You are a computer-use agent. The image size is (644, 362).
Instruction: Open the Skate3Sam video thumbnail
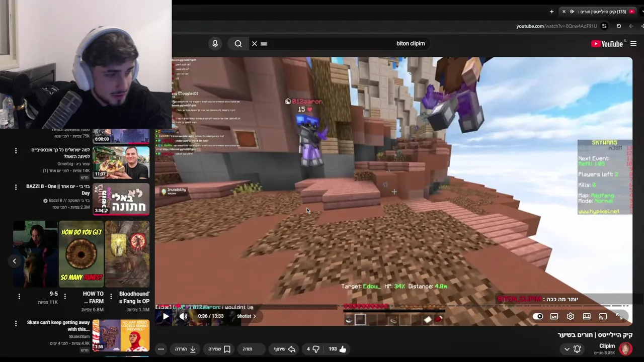point(121,335)
